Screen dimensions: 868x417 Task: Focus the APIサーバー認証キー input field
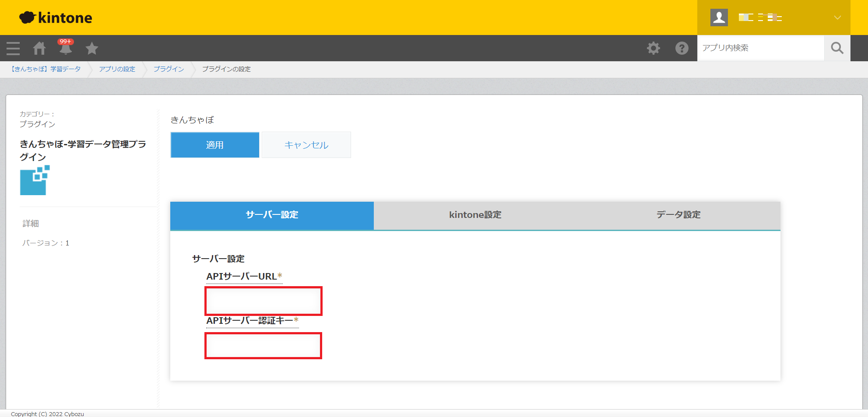[264, 346]
